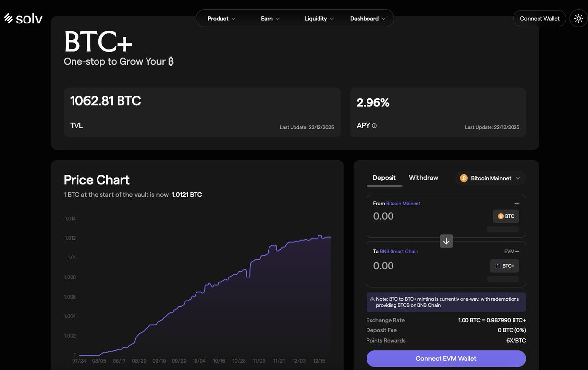Image resolution: width=588 pixels, height=370 pixels.
Task: Click the 12/15 date label on chart
Action: tap(319, 361)
